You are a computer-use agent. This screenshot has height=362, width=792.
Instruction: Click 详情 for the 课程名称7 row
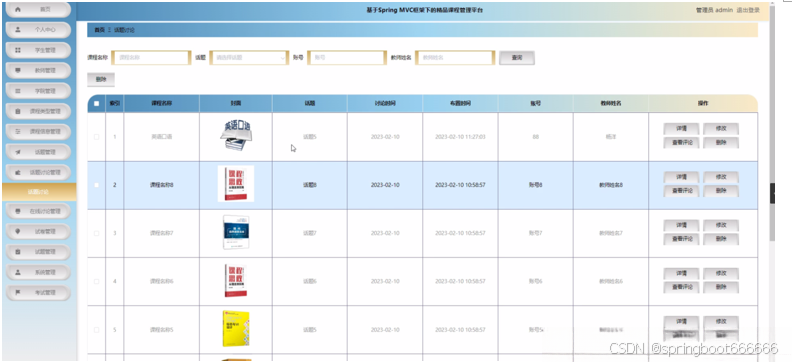[x=681, y=225]
